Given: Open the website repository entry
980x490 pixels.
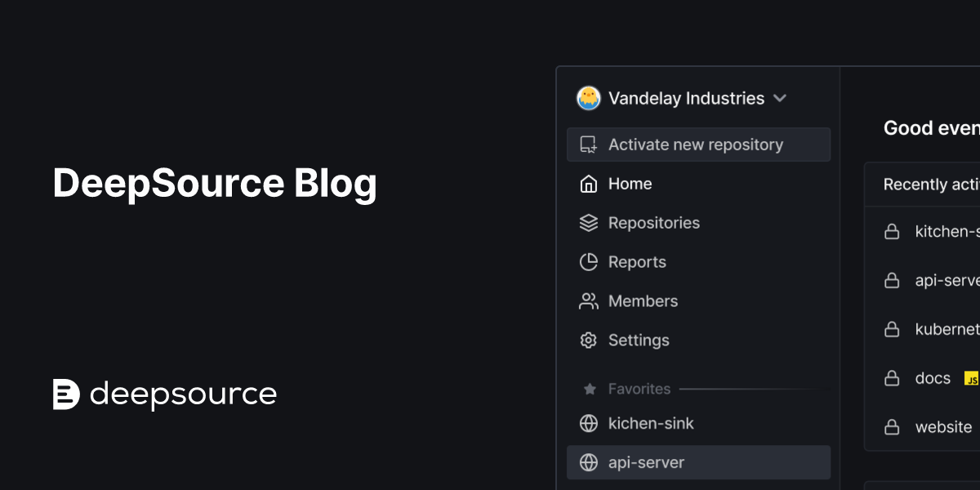Looking at the screenshot, I should tap(943, 426).
